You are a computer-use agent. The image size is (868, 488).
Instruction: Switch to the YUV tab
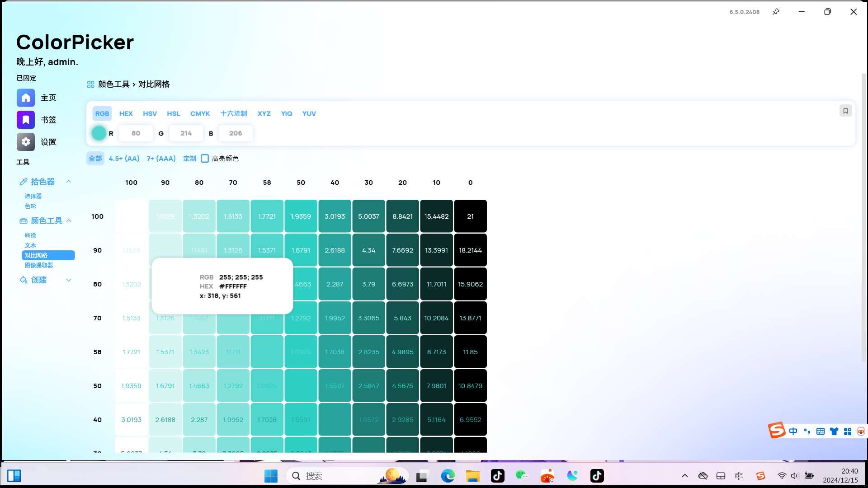[x=309, y=113]
